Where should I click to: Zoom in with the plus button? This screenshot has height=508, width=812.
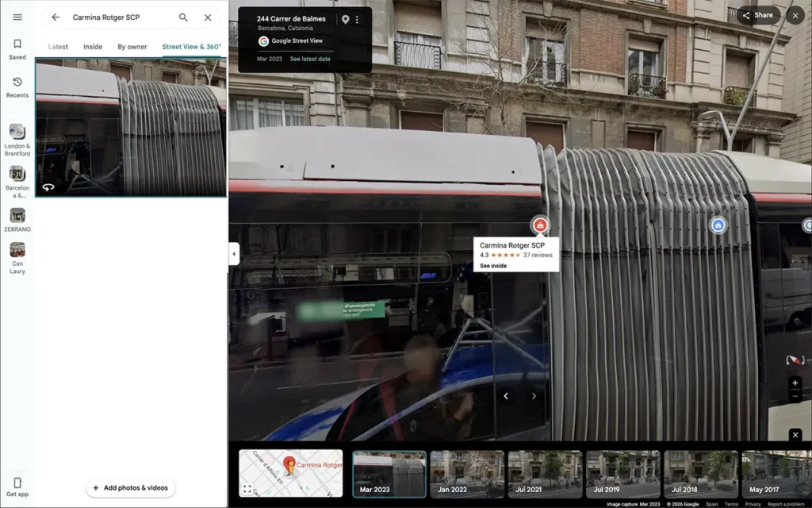pyautogui.click(x=795, y=383)
